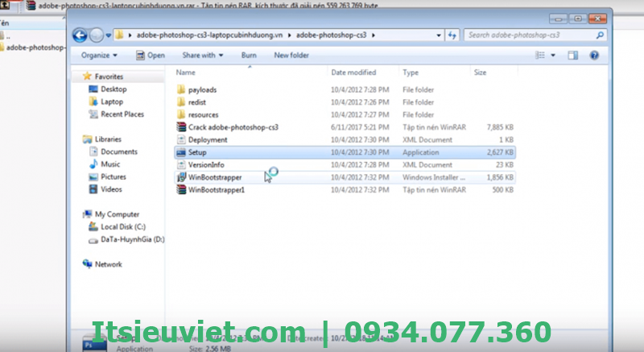Click the file name 'WinBootstrapper1'
The height and width of the screenshot is (352, 644).
(x=217, y=190)
